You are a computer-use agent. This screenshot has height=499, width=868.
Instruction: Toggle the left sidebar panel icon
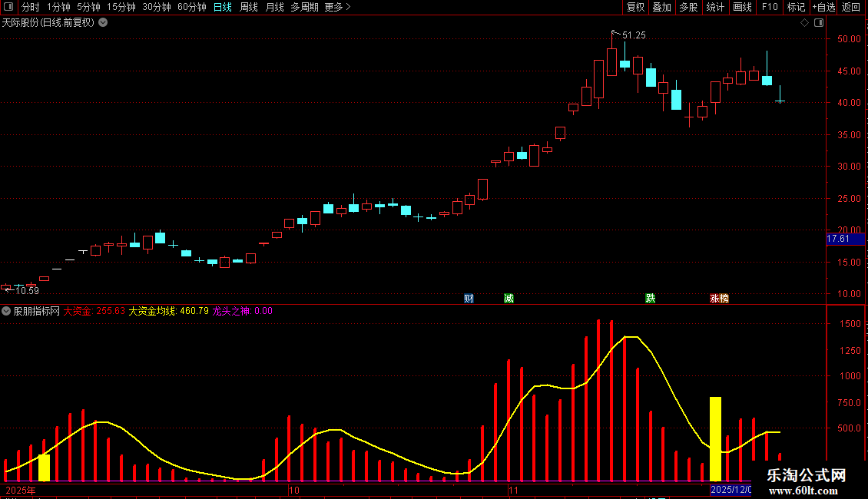pyautogui.click(x=8, y=7)
